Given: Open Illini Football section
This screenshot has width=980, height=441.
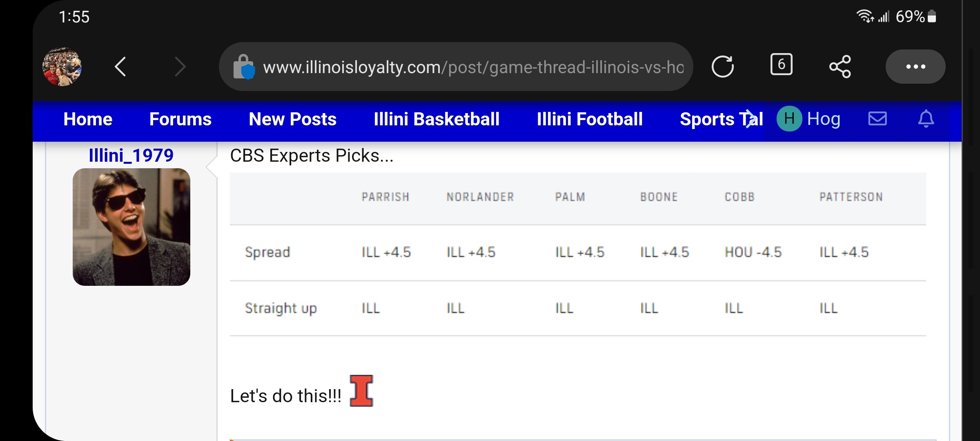Looking at the screenshot, I should 590,119.
